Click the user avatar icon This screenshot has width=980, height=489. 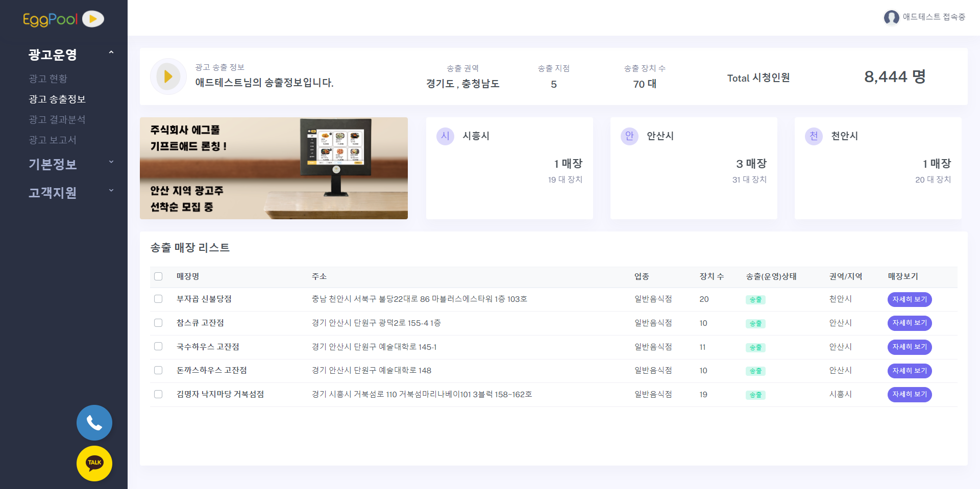tap(891, 17)
